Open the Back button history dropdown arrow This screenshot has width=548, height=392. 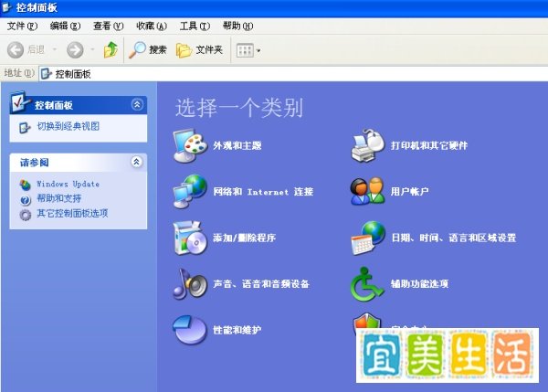click(x=55, y=49)
